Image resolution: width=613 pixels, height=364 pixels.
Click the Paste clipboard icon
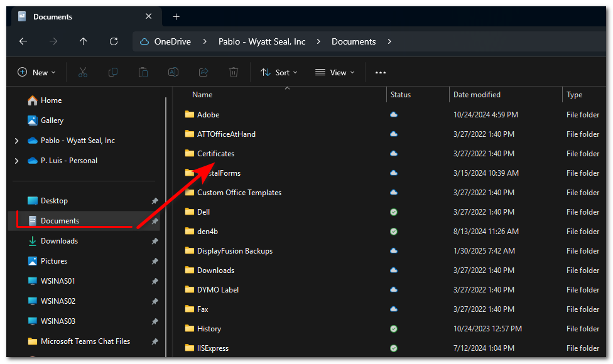[x=143, y=72]
